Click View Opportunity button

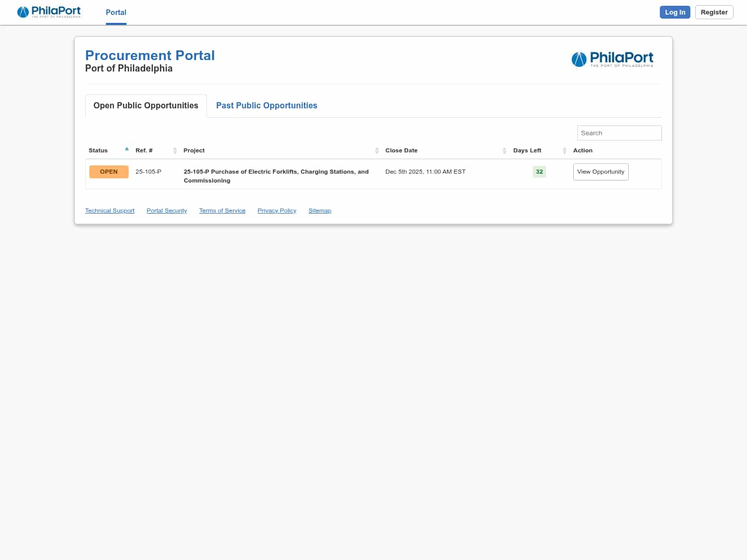coord(600,172)
